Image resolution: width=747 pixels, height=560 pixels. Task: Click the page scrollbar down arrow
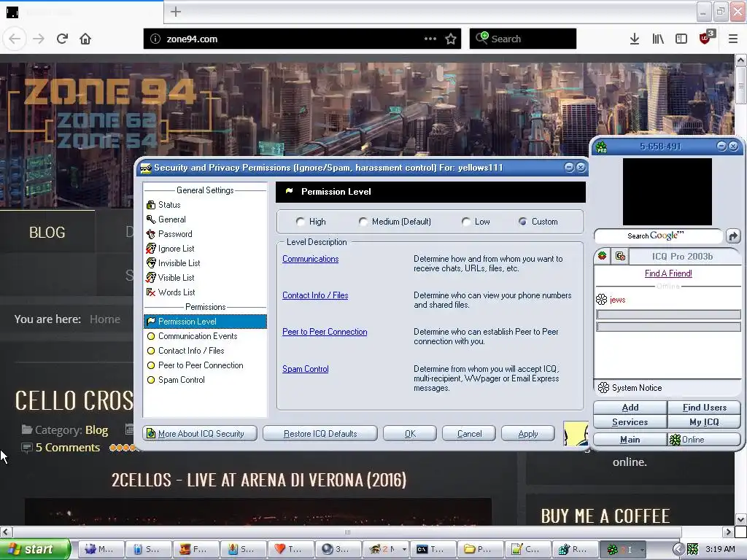click(740, 519)
